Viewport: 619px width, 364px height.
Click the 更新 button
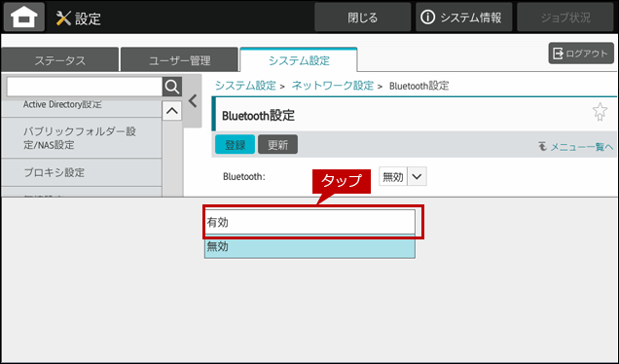(x=277, y=144)
